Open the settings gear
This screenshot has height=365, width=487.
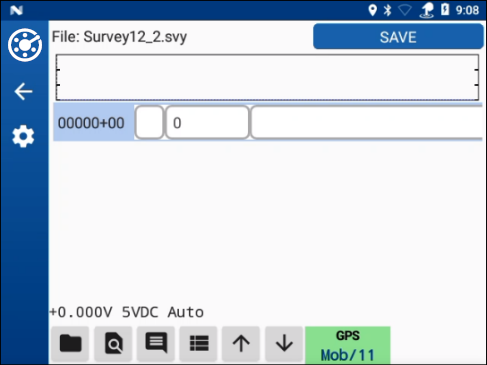click(23, 136)
